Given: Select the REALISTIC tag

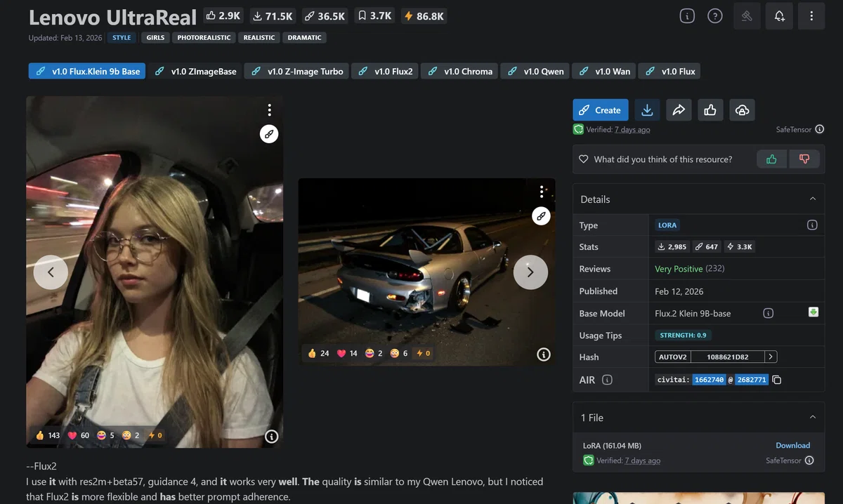Looking at the screenshot, I should point(259,38).
